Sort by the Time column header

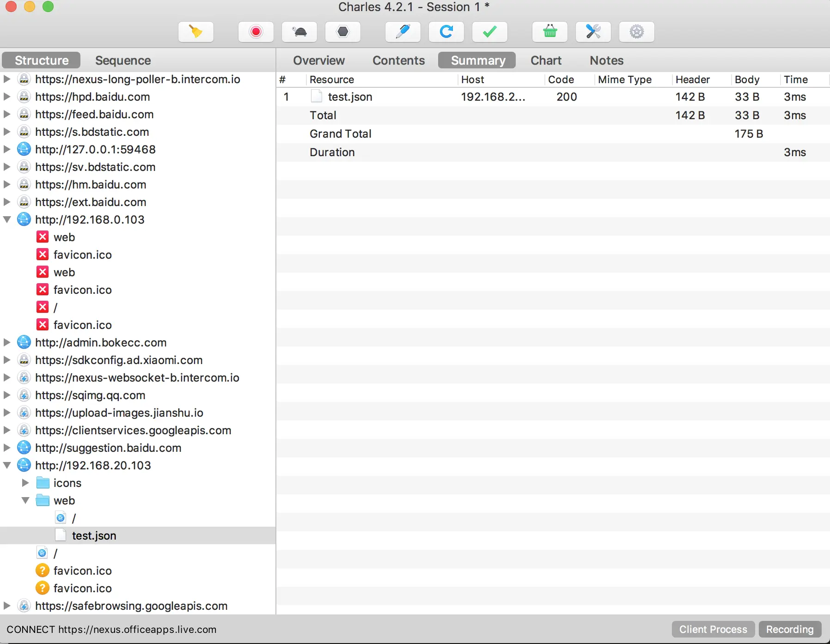click(804, 79)
